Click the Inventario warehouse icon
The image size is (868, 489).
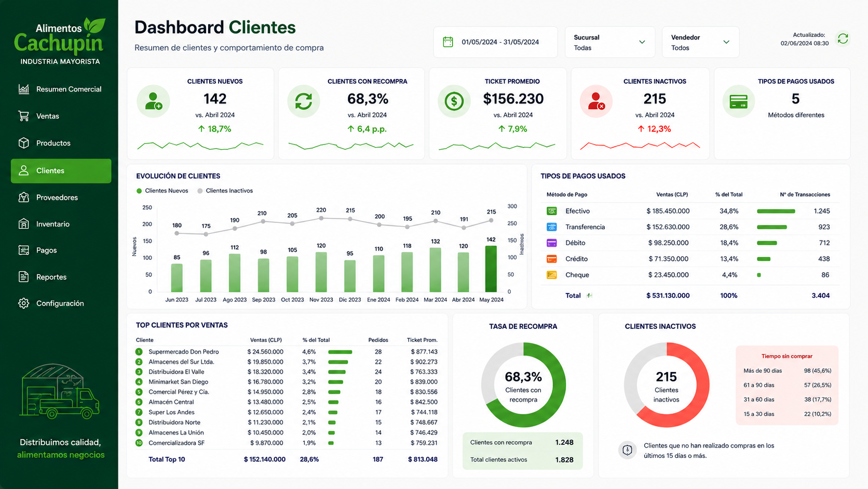23,224
